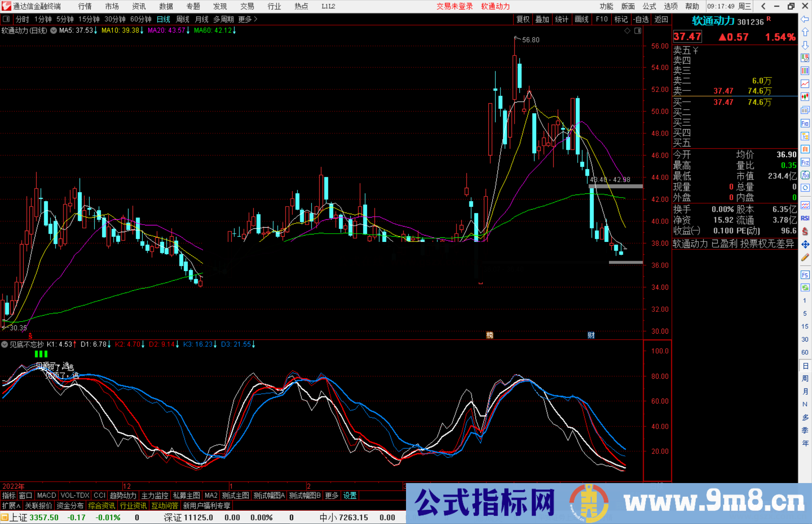Switch to VOL-TDX indicator tab
The width and height of the screenshot is (812, 524).
75,495
